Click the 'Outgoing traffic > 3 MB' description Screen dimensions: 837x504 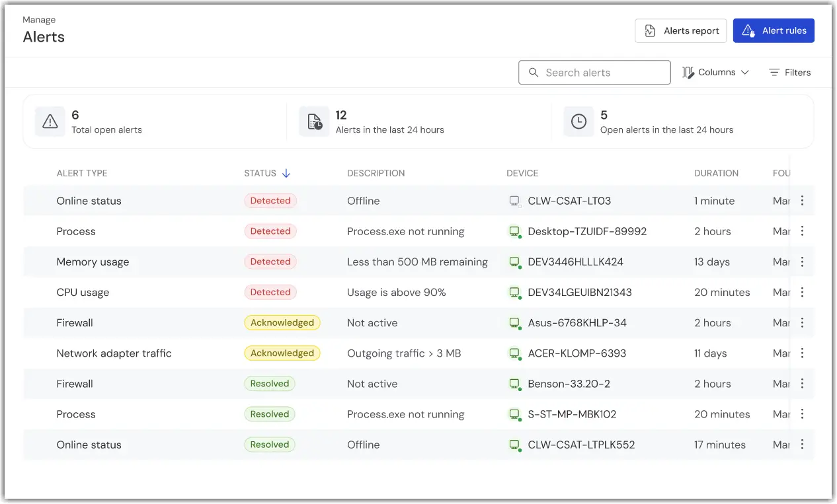coord(404,353)
